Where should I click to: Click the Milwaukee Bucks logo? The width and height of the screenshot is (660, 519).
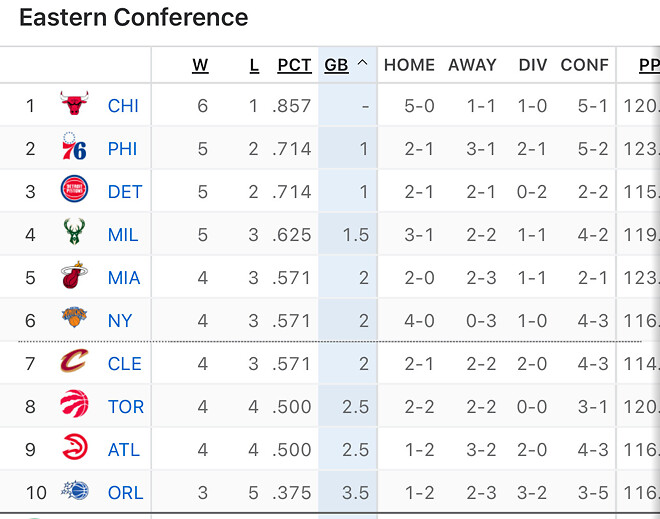[x=74, y=234]
